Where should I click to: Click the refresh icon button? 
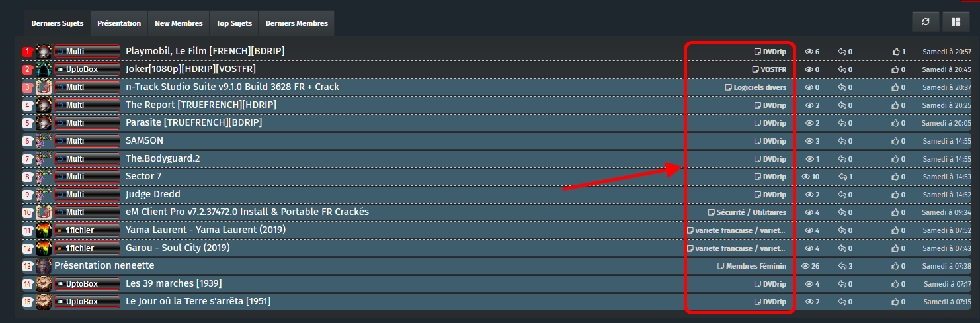point(926,22)
